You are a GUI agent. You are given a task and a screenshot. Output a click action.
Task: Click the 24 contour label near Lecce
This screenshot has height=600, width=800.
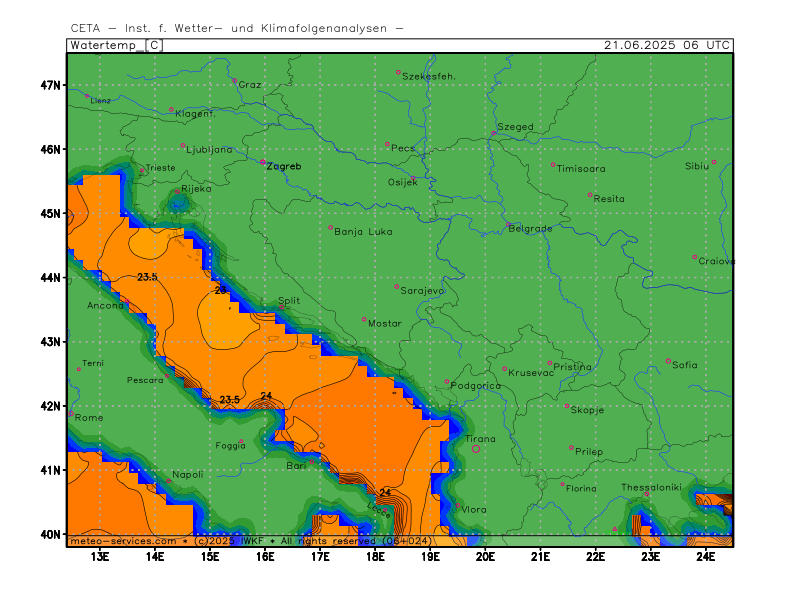[x=385, y=492]
